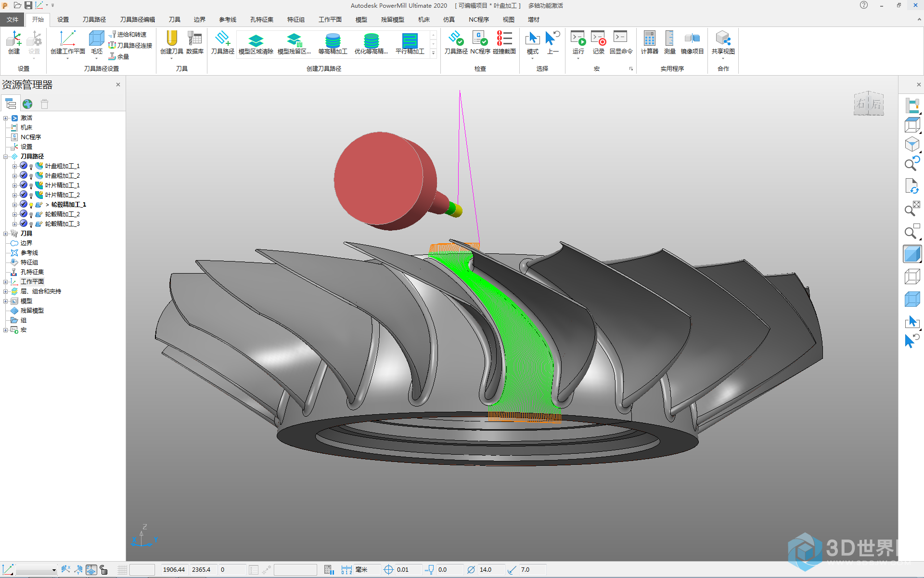Expand the 激活 tree node

coord(6,118)
